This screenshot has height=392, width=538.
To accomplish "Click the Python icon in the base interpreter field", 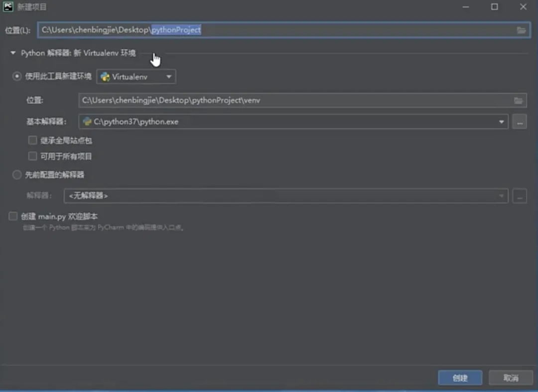I will pos(87,122).
